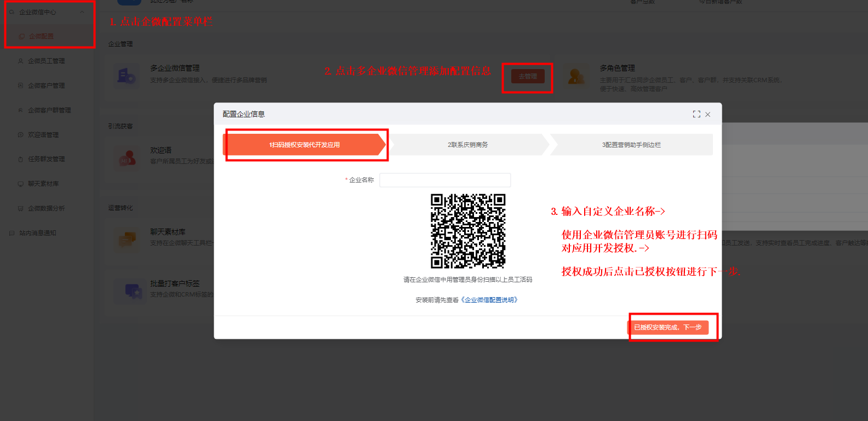
Task: Open 站内消息通知 in the sidebar
Action: pyautogui.click(x=38, y=233)
